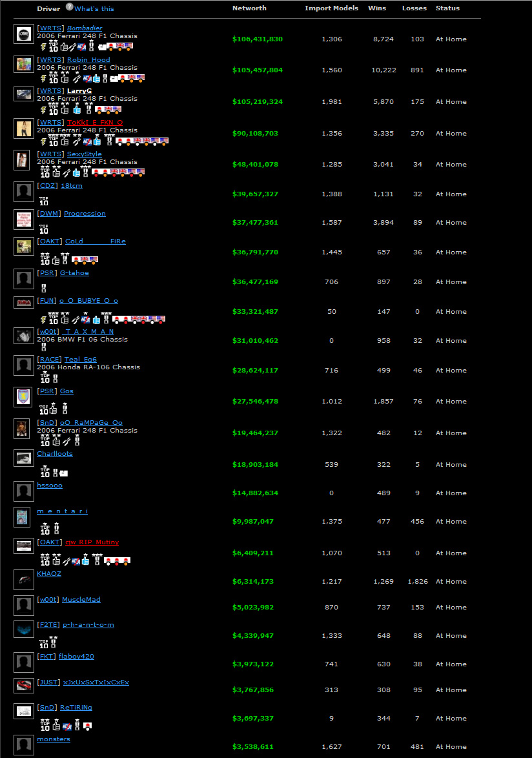The height and width of the screenshot is (758, 532).
Task: Click SexyStyle's avatar thumbnail
Action: 23,160
